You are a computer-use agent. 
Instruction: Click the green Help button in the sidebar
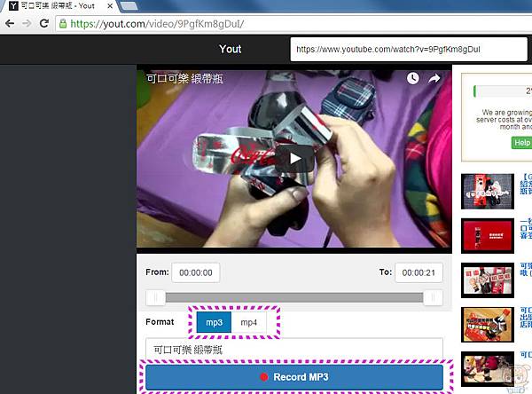(x=521, y=143)
